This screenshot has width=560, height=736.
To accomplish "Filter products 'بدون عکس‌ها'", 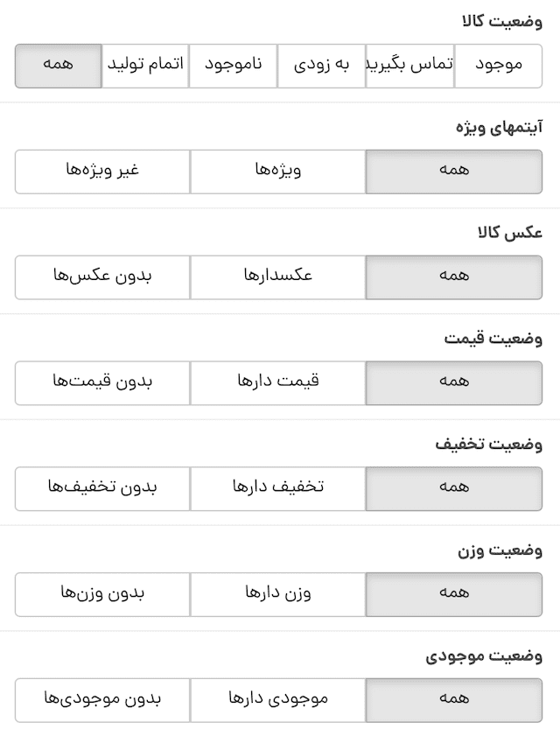I will [x=102, y=277].
